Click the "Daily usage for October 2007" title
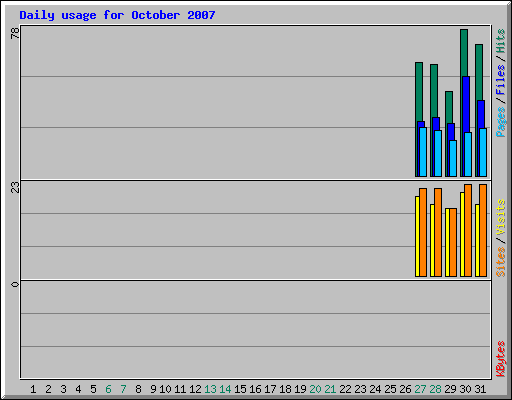The height and width of the screenshot is (400, 512). tap(117, 15)
